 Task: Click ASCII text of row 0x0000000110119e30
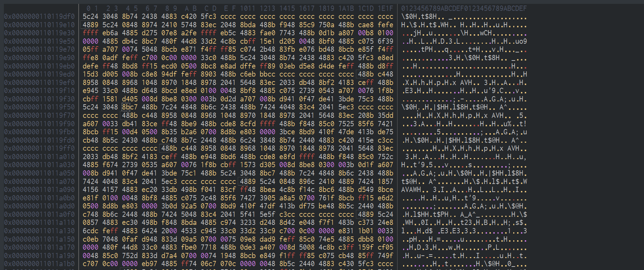(x=464, y=33)
